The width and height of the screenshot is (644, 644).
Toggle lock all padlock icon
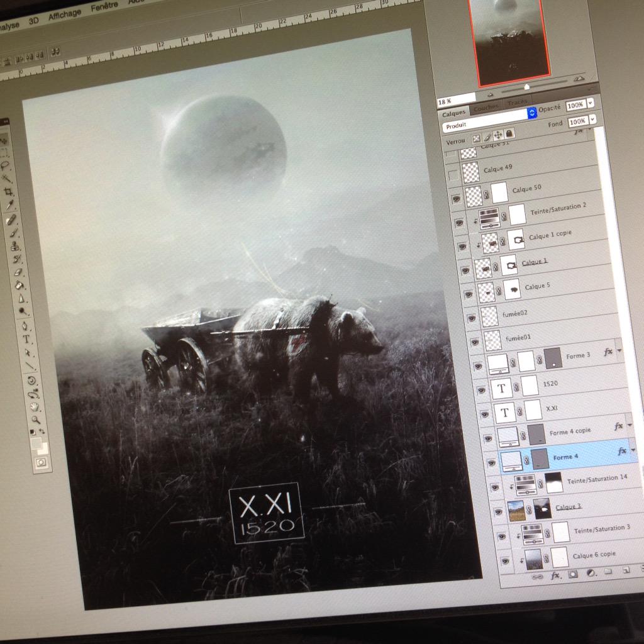(509, 133)
